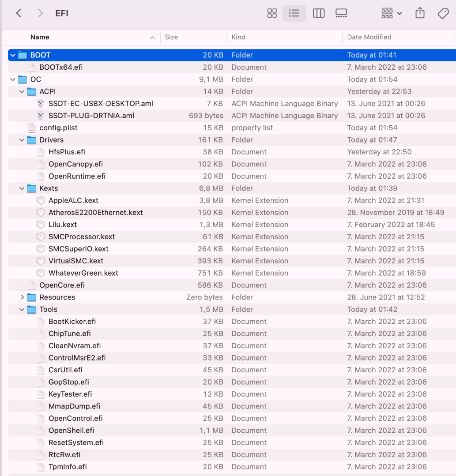Click the Tags toolbar icon
This screenshot has width=456, height=476.
pos(443,13)
